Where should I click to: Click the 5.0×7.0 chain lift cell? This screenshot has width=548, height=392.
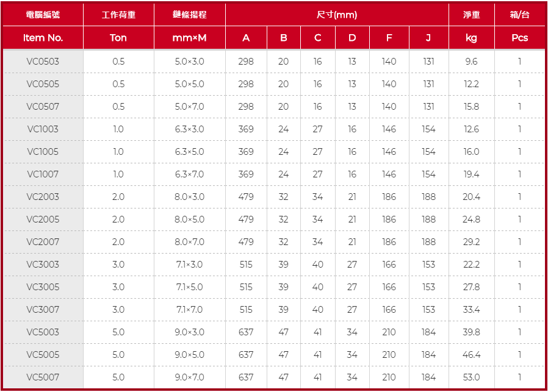click(x=189, y=106)
